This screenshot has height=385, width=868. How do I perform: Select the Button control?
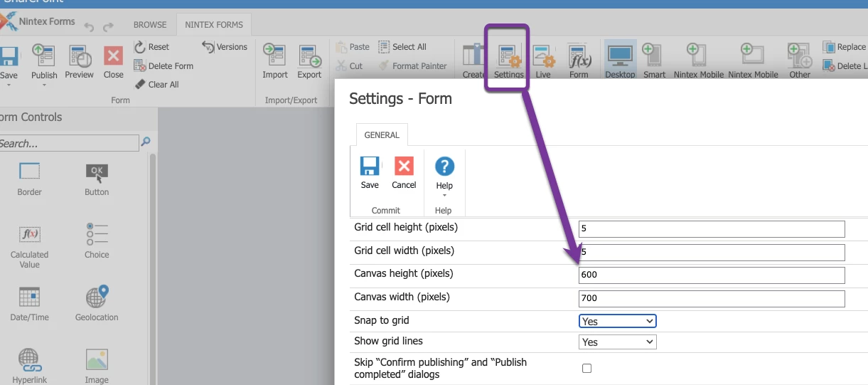coord(97,179)
